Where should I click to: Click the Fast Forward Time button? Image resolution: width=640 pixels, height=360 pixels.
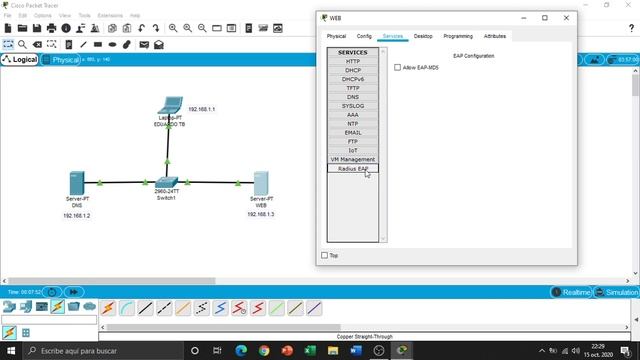tap(73, 292)
